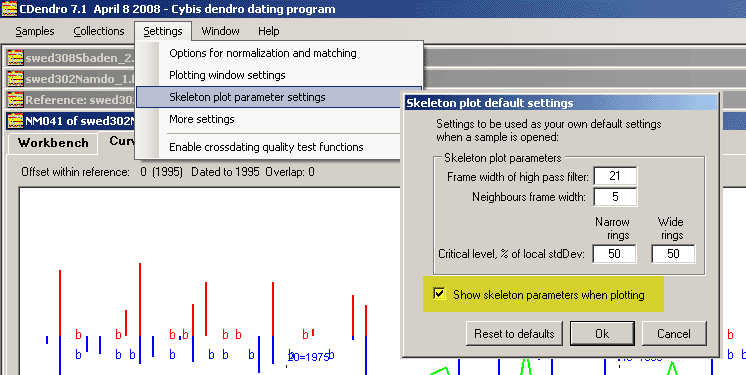The image size is (746, 375).
Task: Click the Narrow rings critical level field
Action: point(614,254)
